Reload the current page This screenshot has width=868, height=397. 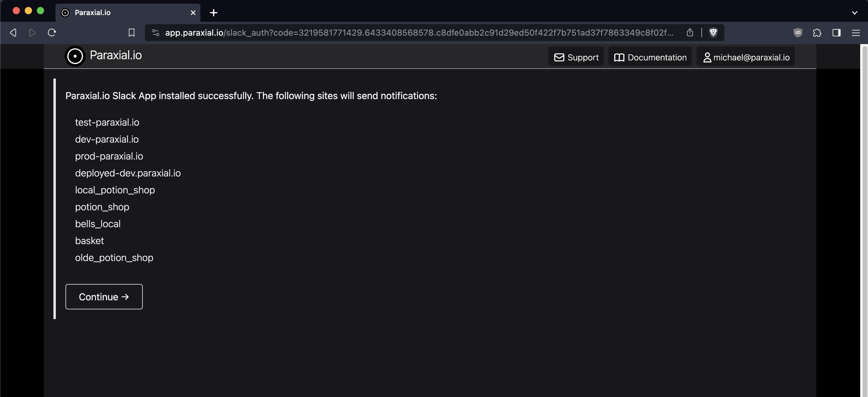52,33
